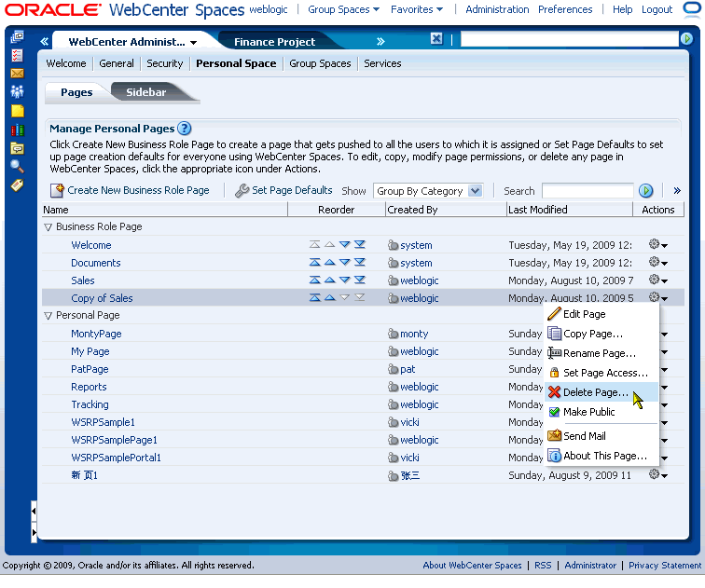
Task: Move Sales page to bottom
Action: (x=359, y=280)
